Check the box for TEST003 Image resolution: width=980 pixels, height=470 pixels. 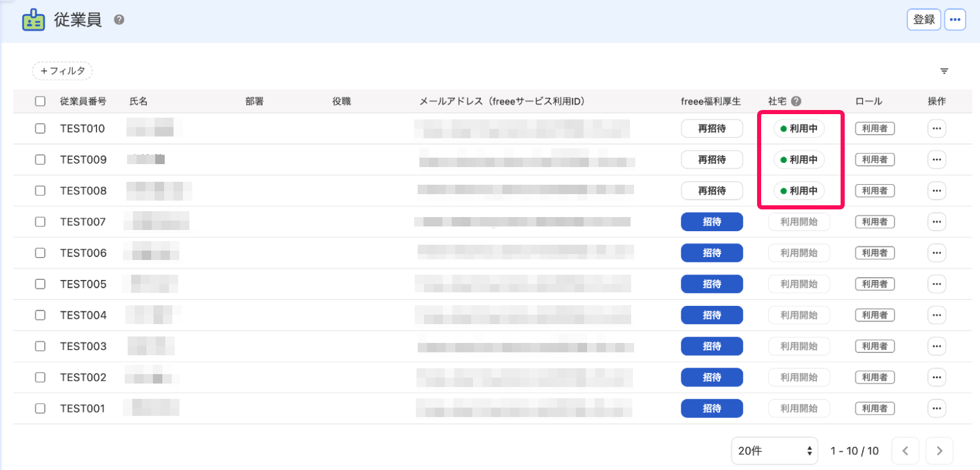click(40, 346)
